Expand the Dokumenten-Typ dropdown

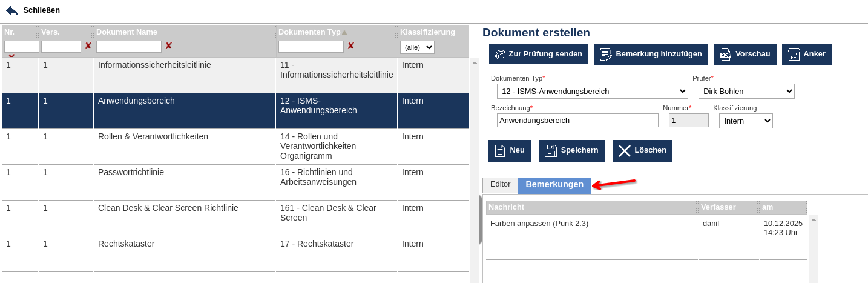pyautogui.click(x=592, y=92)
